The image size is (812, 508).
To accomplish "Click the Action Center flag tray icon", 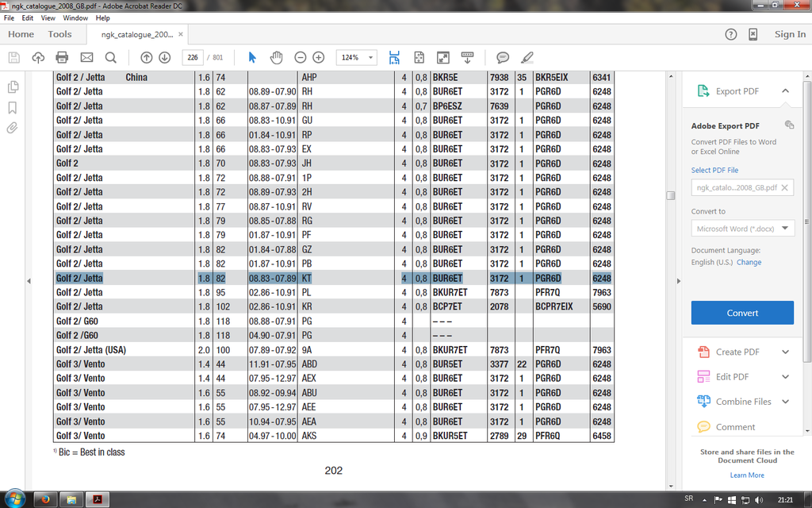I will click(718, 500).
